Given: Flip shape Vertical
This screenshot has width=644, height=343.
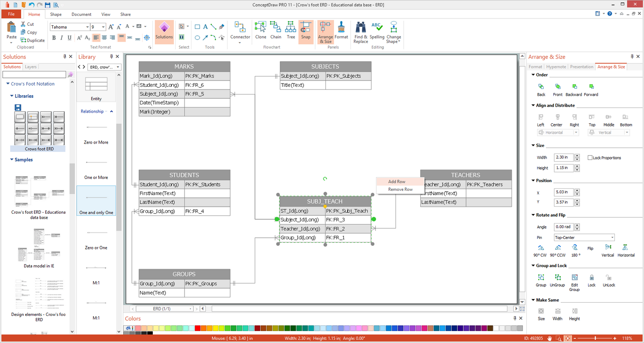Looking at the screenshot, I should [608, 251].
